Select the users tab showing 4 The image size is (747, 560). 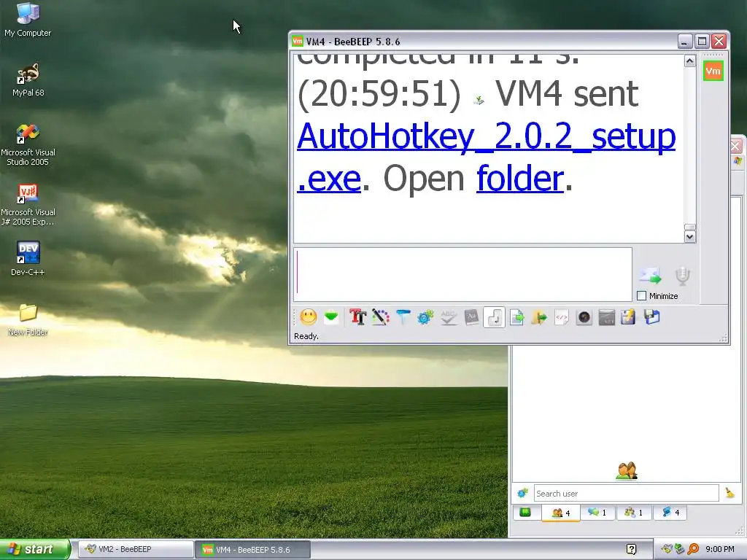click(x=561, y=513)
